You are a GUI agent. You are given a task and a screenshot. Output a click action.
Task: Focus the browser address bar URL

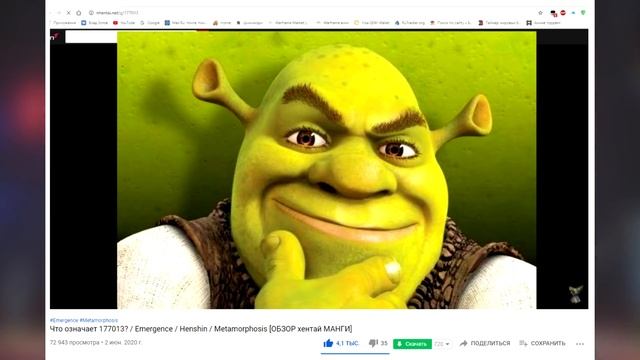pyautogui.click(x=118, y=13)
